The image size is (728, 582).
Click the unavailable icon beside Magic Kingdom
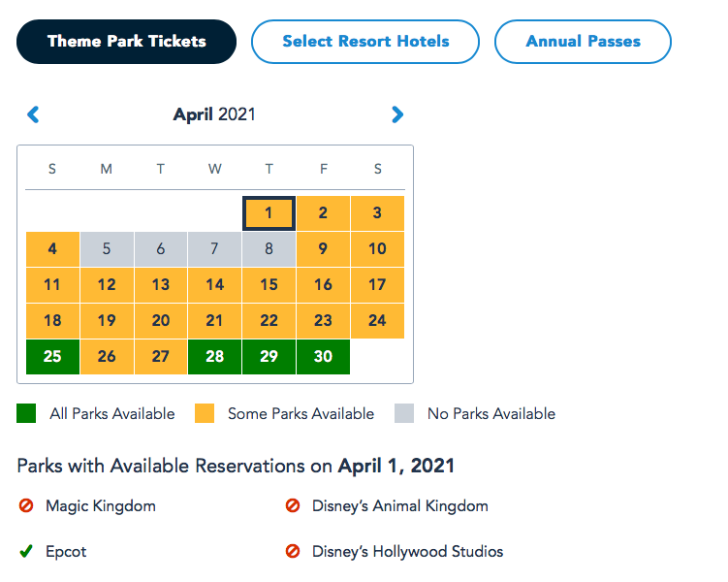[26, 506]
